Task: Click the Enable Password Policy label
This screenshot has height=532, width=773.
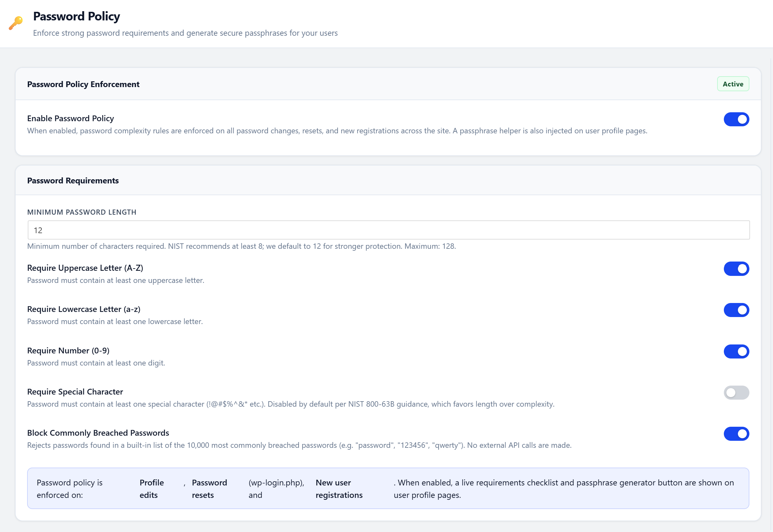Action: point(70,118)
